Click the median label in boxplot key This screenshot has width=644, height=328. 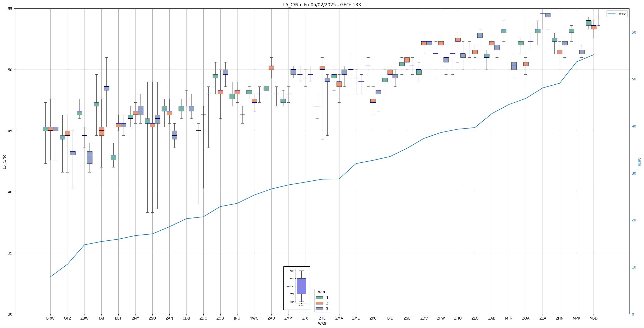click(x=290, y=286)
